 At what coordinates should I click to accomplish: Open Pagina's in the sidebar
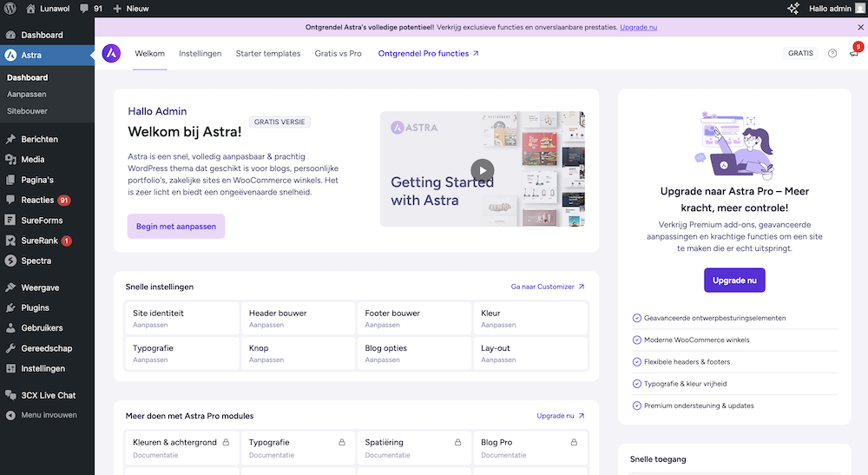(47, 180)
